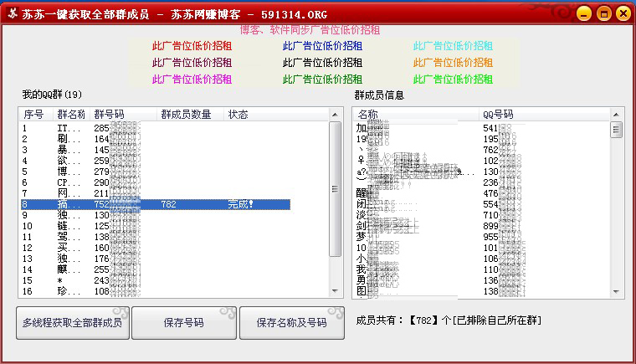Open the red 此广告位低价招租 ad link
This screenshot has width=636, height=364.
(x=192, y=46)
